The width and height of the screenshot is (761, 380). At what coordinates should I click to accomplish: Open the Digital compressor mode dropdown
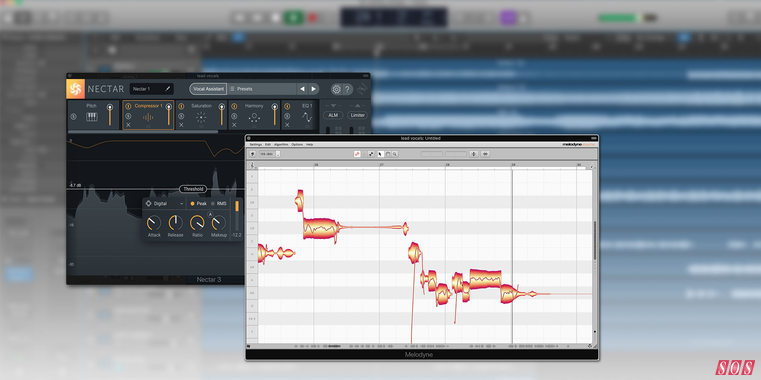(165, 204)
